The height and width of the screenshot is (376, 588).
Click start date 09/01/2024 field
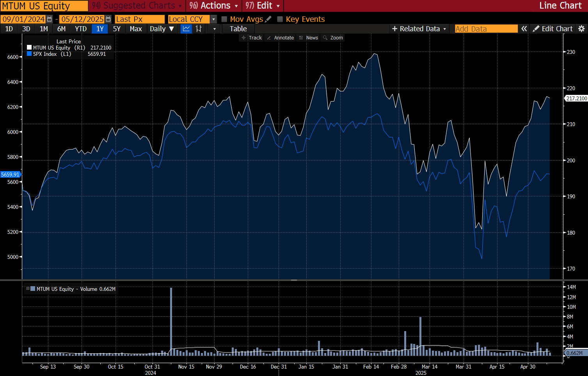[23, 19]
